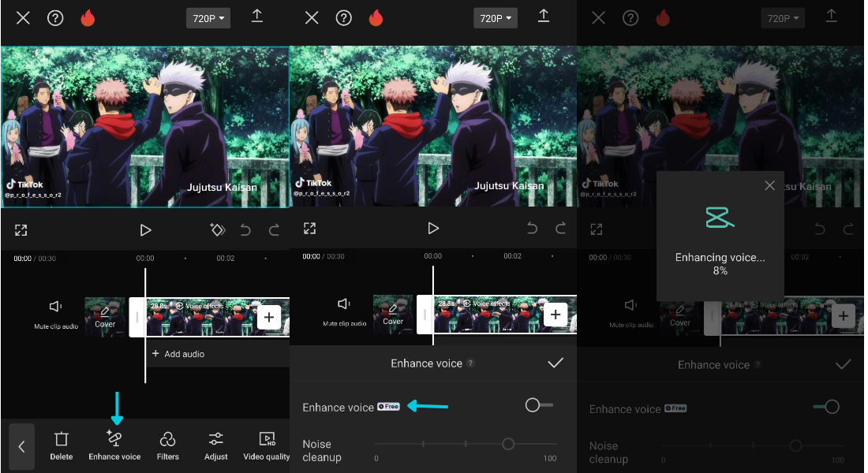
Task: Add a clip with plus button in left screen
Action: coord(269,317)
